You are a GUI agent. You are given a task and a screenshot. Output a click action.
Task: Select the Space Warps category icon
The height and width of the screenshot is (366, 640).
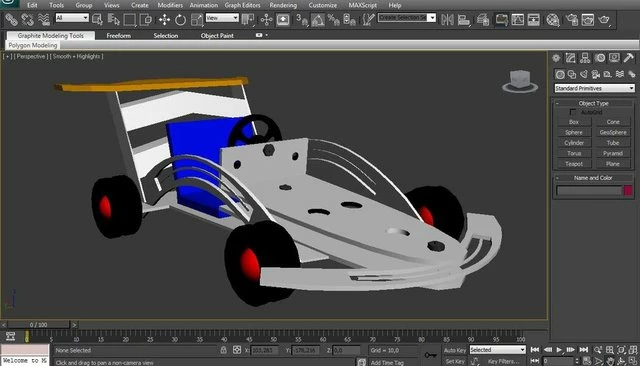[620, 74]
